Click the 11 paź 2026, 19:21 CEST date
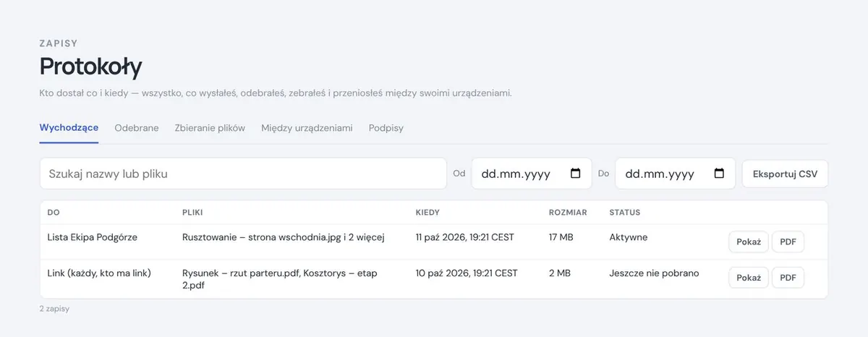Viewport: 868px width, 337px height. click(467, 237)
